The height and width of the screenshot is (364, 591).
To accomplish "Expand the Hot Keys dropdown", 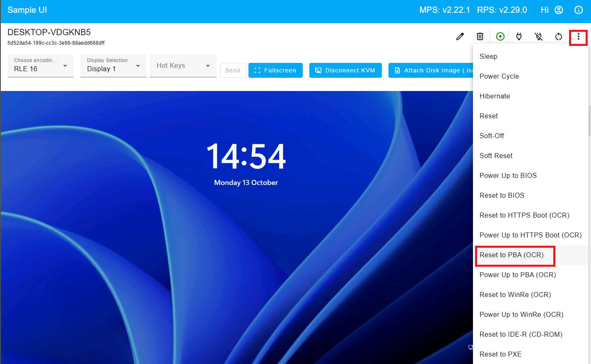I will (x=183, y=66).
